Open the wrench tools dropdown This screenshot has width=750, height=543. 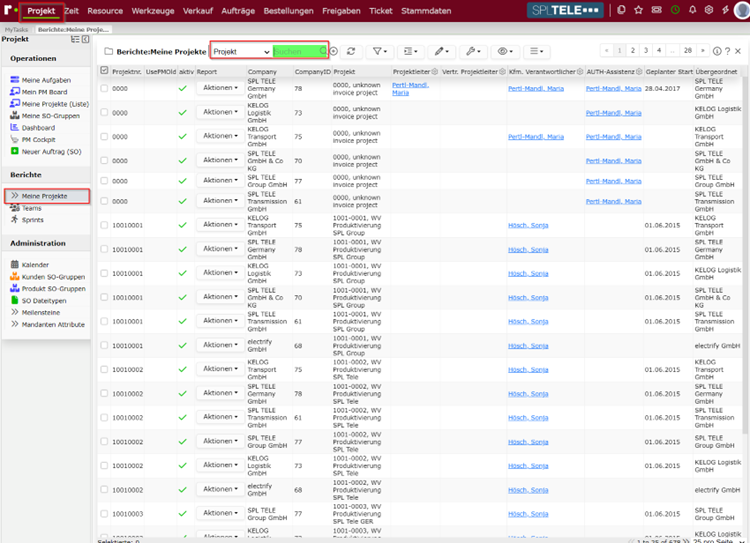pyautogui.click(x=473, y=51)
